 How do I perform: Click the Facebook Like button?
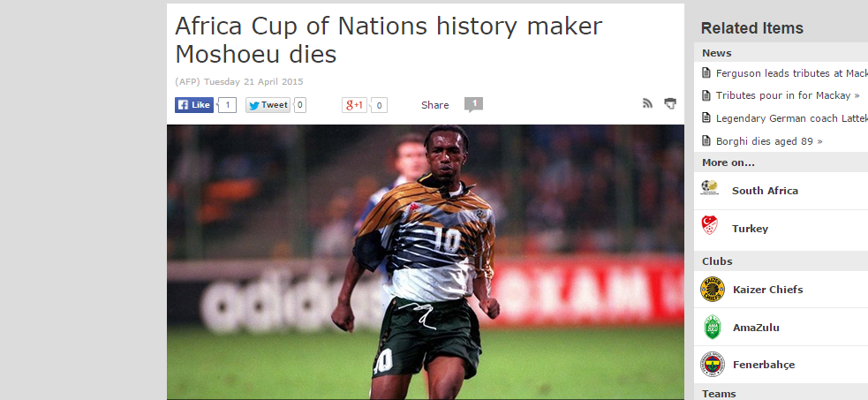tap(194, 105)
